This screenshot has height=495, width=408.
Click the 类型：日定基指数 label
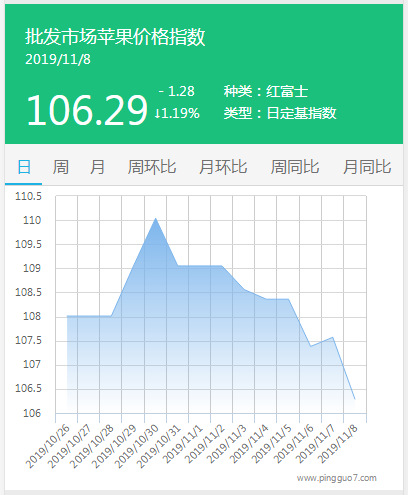pos(280,113)
